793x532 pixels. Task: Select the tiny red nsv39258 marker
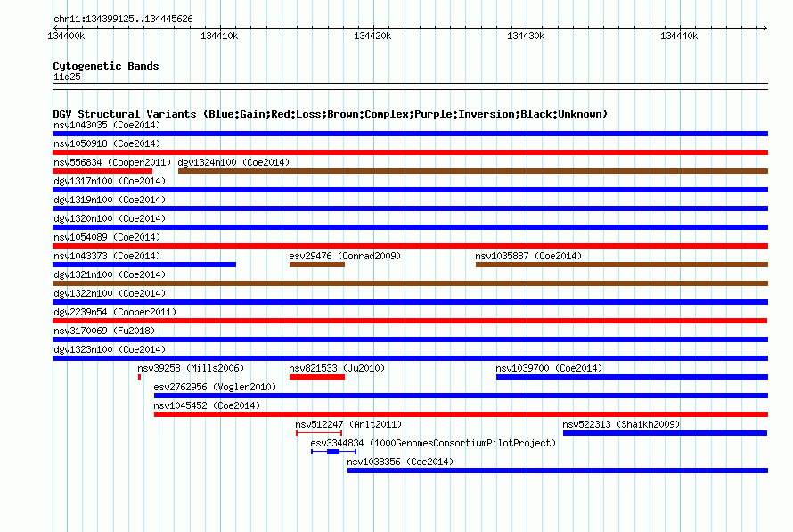click(x=139, y=377)
